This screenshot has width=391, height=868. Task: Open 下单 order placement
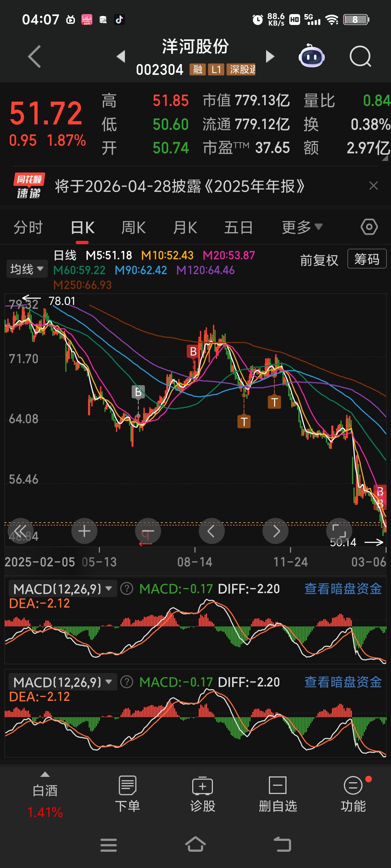127,795
